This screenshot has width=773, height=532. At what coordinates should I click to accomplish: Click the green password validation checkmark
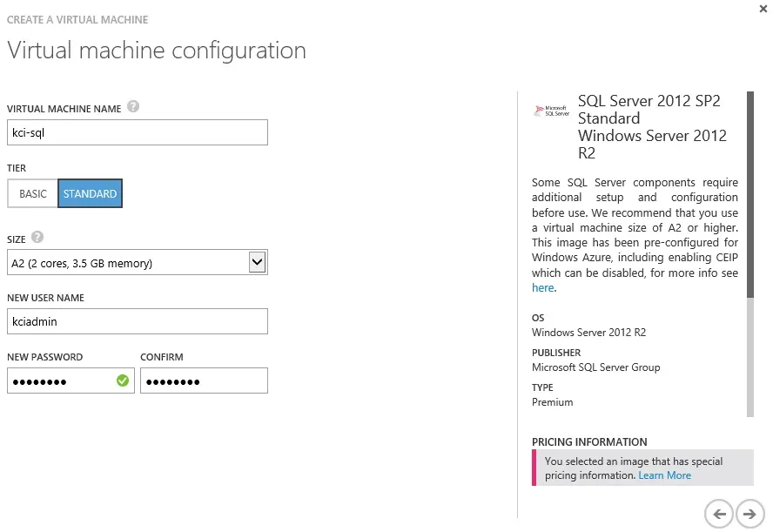point(122,380)
